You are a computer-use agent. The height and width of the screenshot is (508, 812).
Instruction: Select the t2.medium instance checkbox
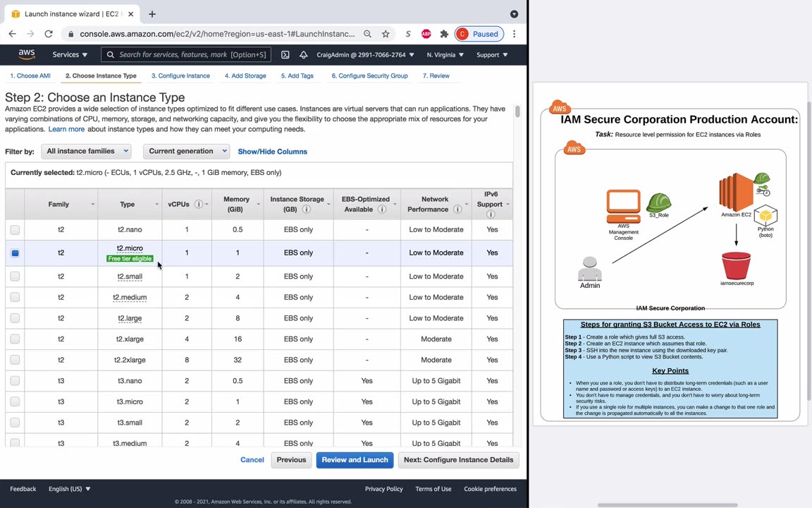(15, 297)
